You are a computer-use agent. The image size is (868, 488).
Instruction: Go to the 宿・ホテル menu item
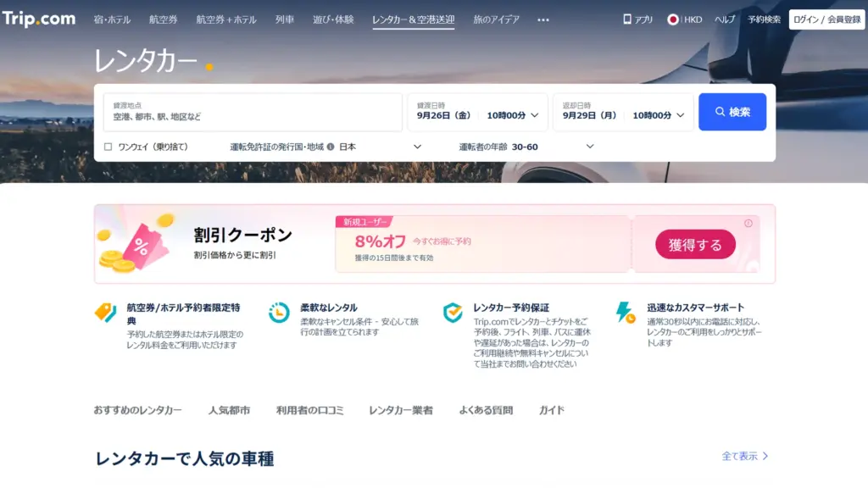click(111, 19)
